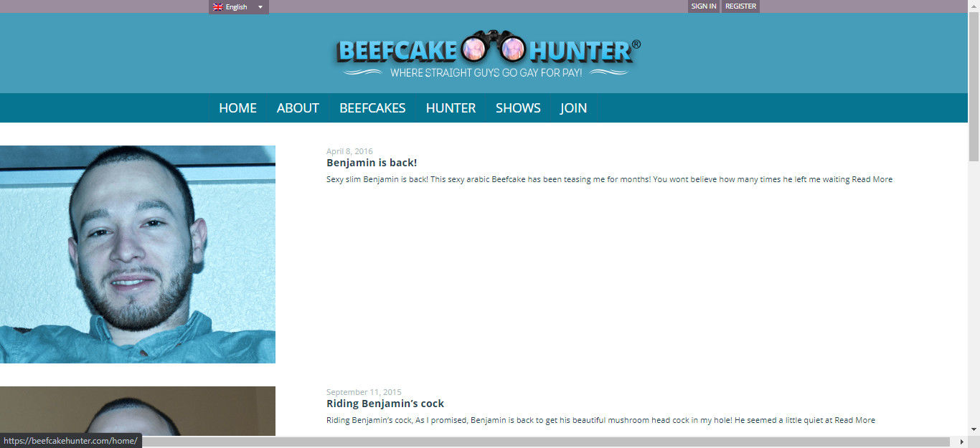Click the first post's thumbnail photo

click(138, 254)
